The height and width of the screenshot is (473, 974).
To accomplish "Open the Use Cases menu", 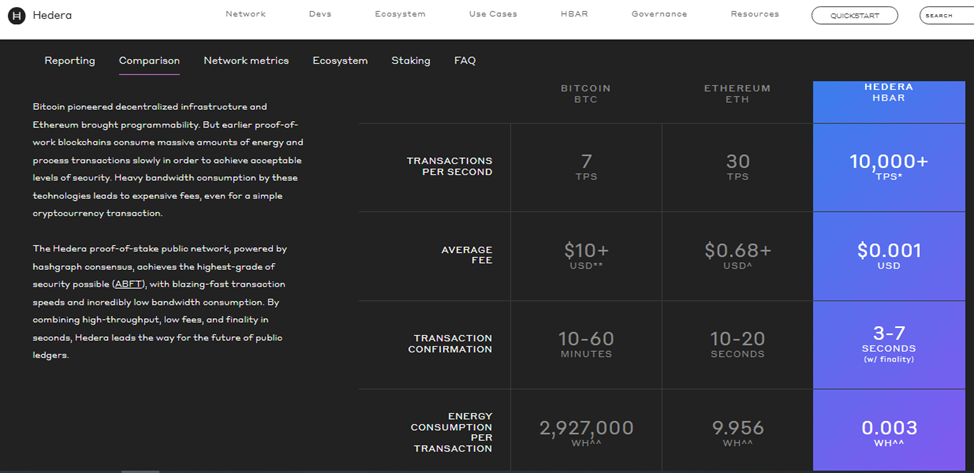I will pos(493,14).
